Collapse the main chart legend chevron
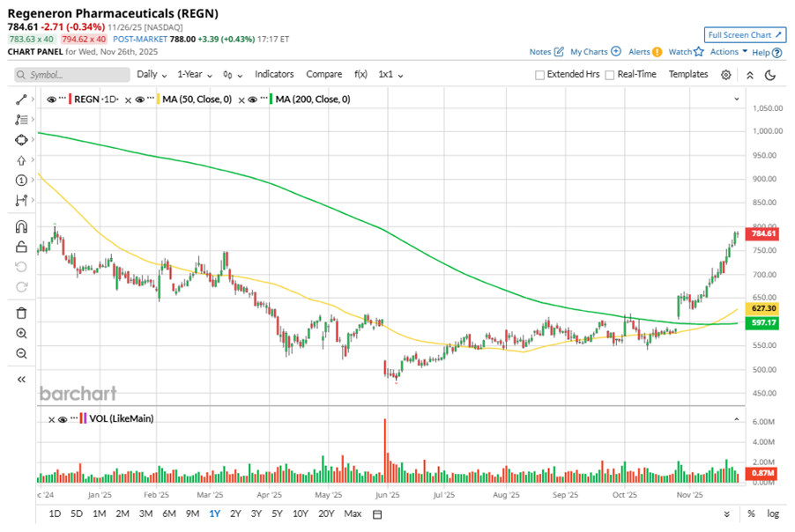 click(x=737, y=100)
